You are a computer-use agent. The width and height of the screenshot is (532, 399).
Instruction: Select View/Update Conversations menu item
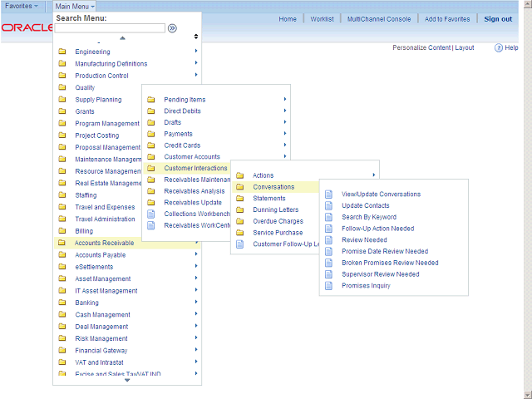click(x=381, y=195)
